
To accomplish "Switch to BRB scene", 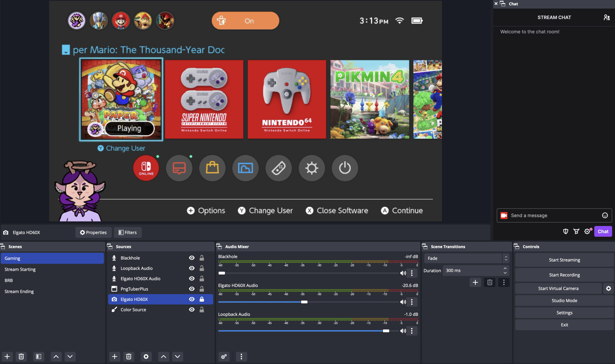I will point(52,280).
